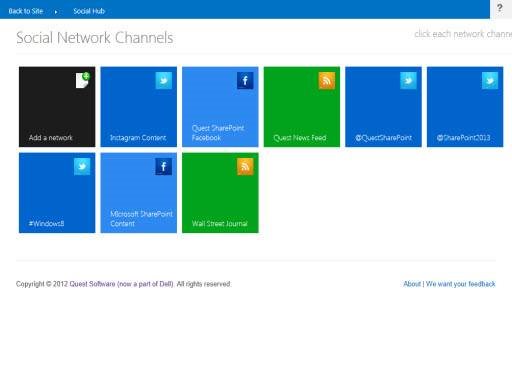Click the add-document icon on Add a network tile
This screenshot has width=512, height=384.
pyautogui.click(x=82, y=80)
